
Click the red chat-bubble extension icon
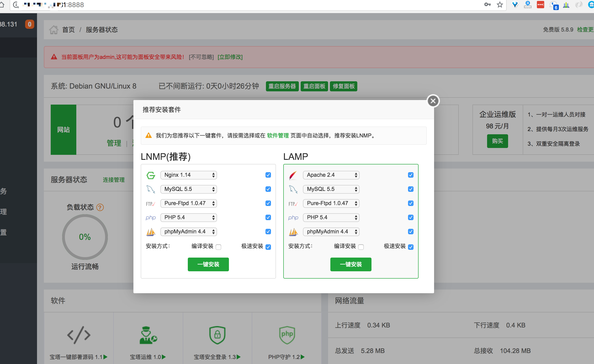coord(540,5)
